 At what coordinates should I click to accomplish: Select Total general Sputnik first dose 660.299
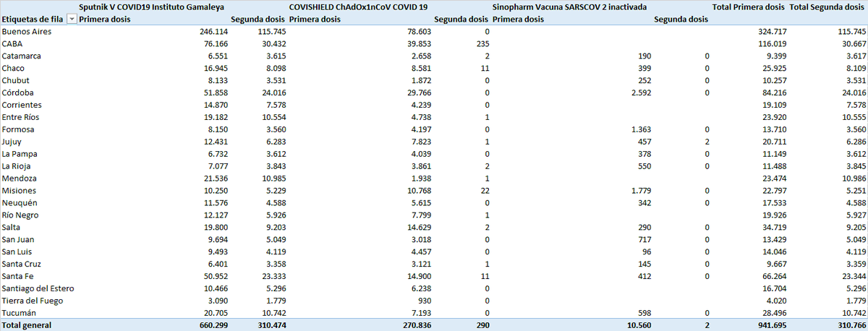click(213, 326)
